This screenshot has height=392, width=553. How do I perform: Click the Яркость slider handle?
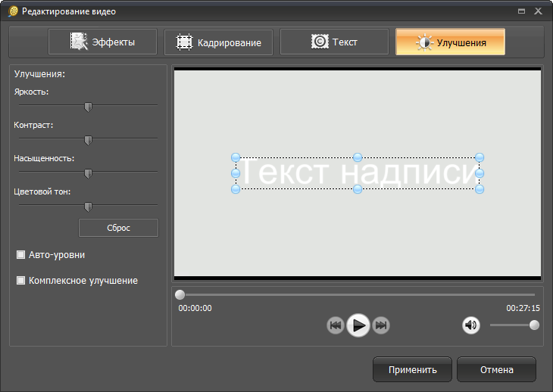[x=88, y=107]
